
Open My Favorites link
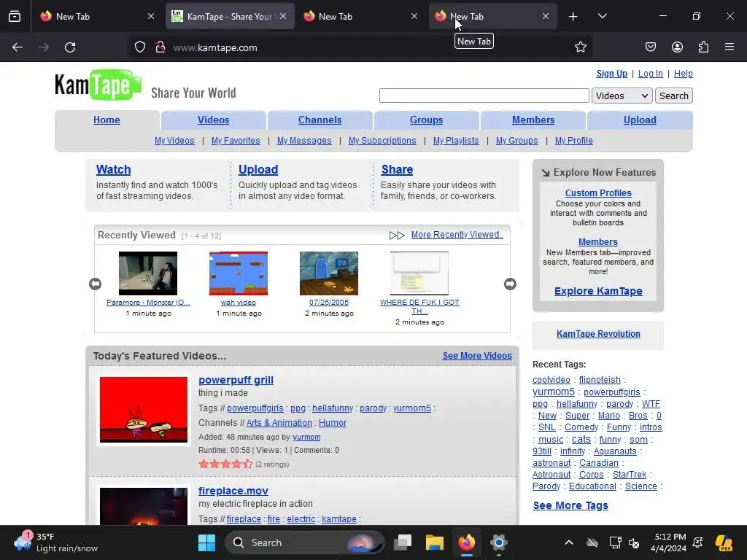coord(236,141)
